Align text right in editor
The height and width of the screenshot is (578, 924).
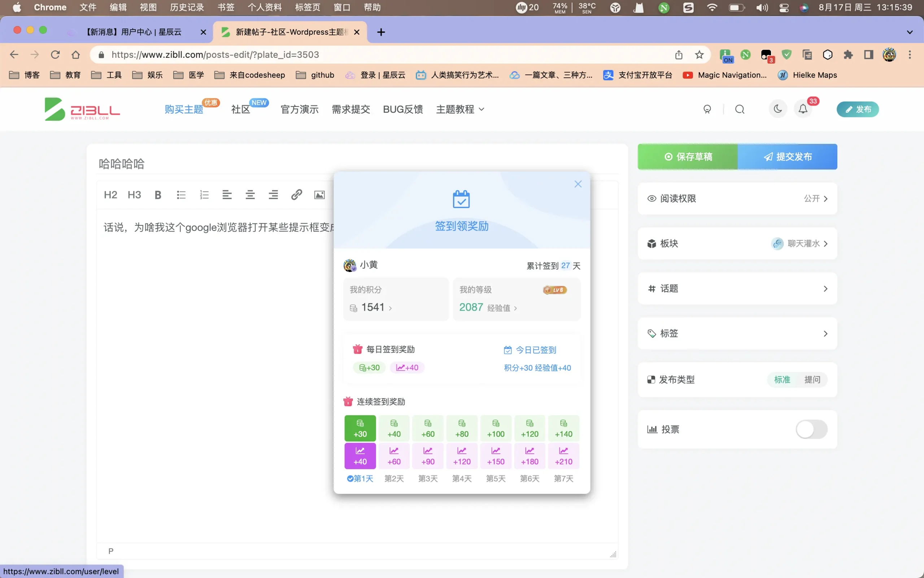pyautogui.click(x=273, y=195)
